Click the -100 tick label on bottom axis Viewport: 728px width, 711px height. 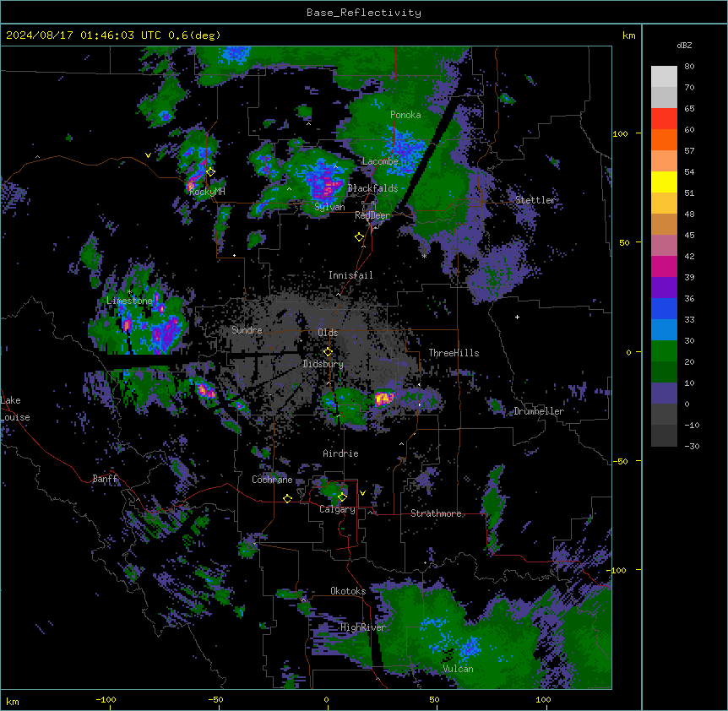coord(106,700)
